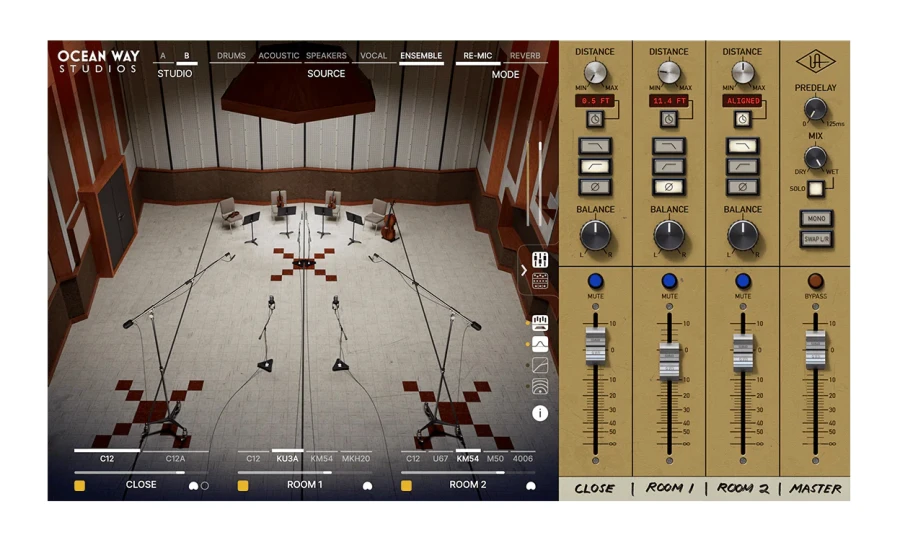Choose MKH20 mic for ROOM 1
The height and width of the screenshot is (535, 900).
point(355,458)
